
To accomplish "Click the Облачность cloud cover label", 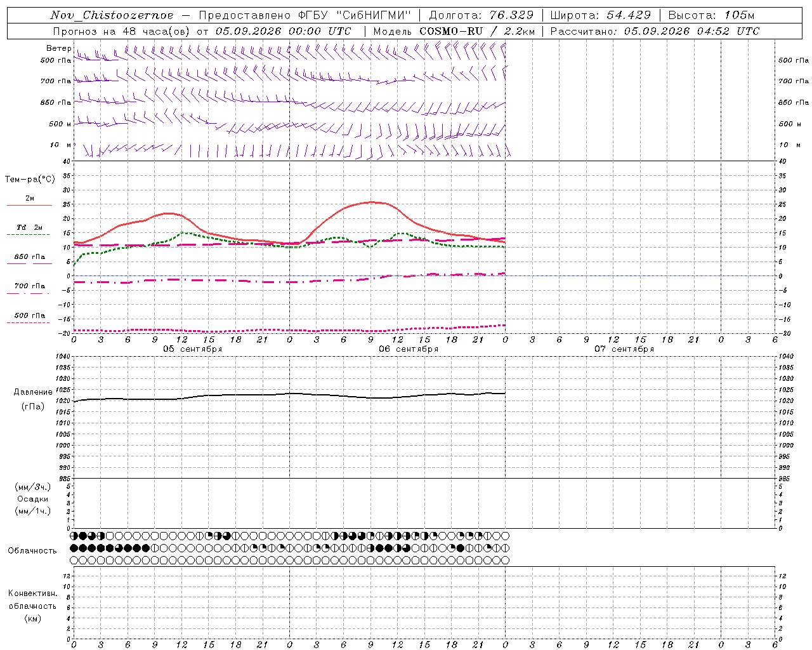I will (x=32, y=550).
